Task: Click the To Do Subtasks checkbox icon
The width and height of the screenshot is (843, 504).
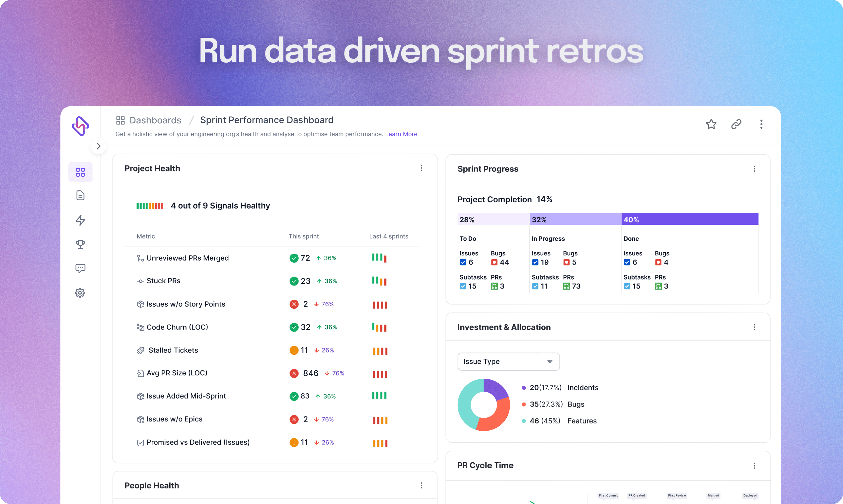Action: [463, 286]
